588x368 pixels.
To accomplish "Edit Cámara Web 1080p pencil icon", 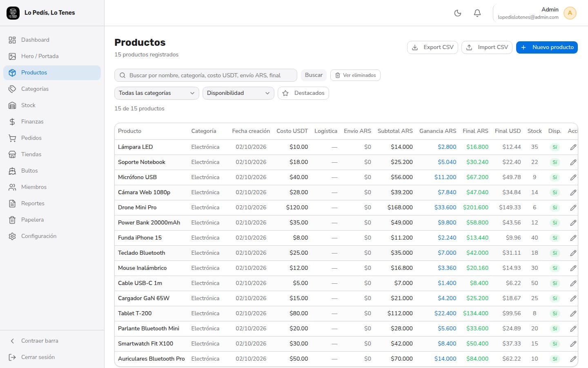I will 573,193.
